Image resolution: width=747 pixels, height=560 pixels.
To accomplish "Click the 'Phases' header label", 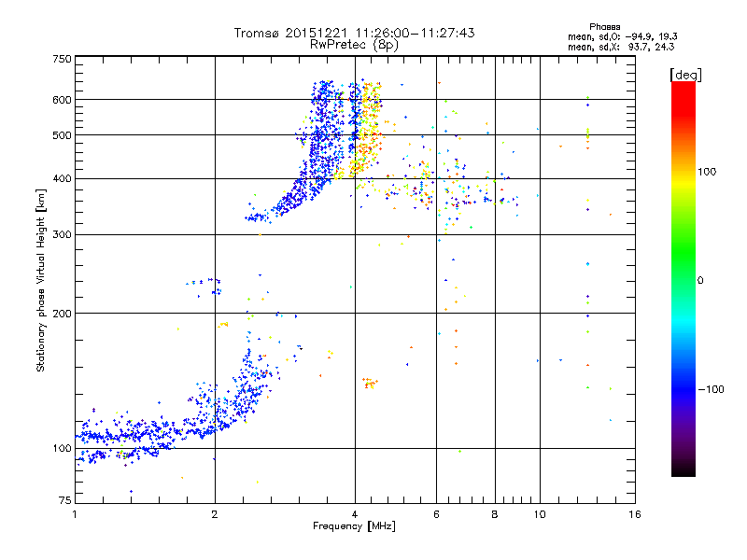I will point(604,27).
